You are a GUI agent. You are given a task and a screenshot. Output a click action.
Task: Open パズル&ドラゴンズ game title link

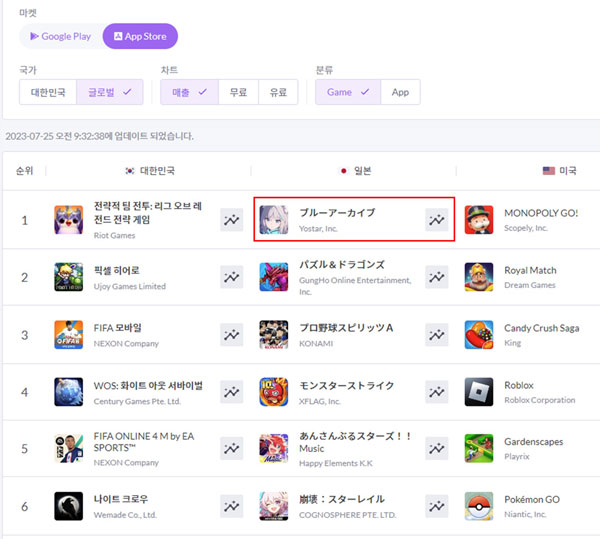click(x=342, y=265)
